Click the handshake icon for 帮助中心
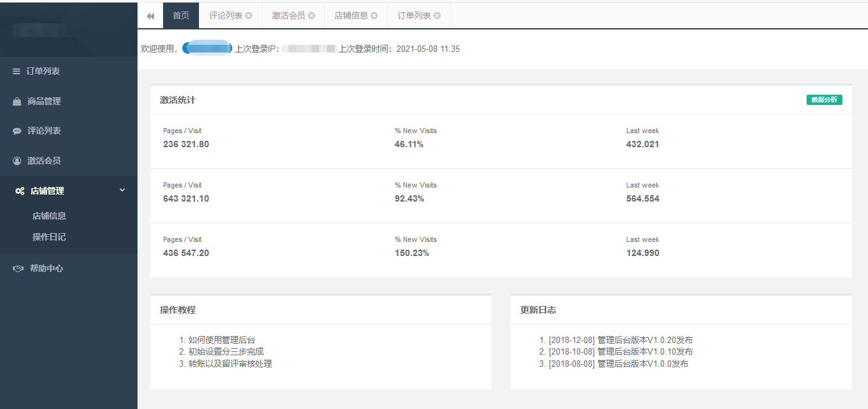The height and width of the screenshot is (409, 868). click(19, 269)
